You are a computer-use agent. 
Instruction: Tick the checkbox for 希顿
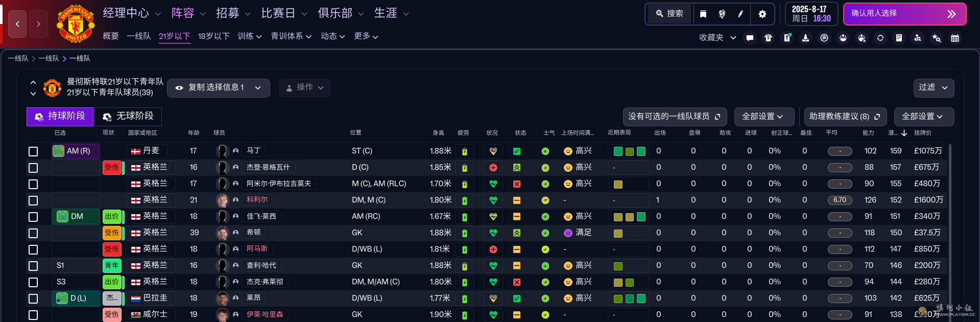point(33,233)
